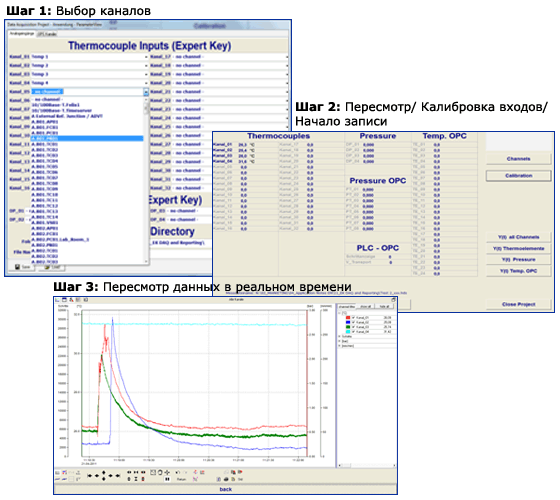Select the crosshair cursor tool
Image resolution: width=560 pixels, height=500 pixels.
click(x=167, y=472)
